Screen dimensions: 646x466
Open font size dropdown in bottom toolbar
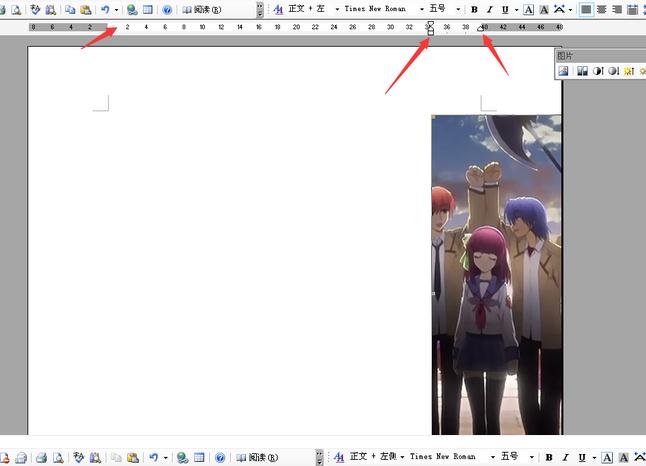tap(531, 457)
